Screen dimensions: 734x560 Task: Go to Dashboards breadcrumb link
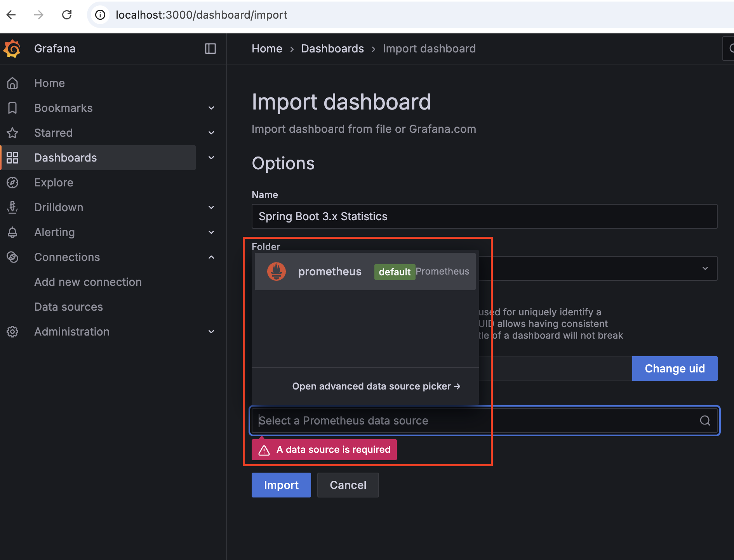click(x=332, y=49)
